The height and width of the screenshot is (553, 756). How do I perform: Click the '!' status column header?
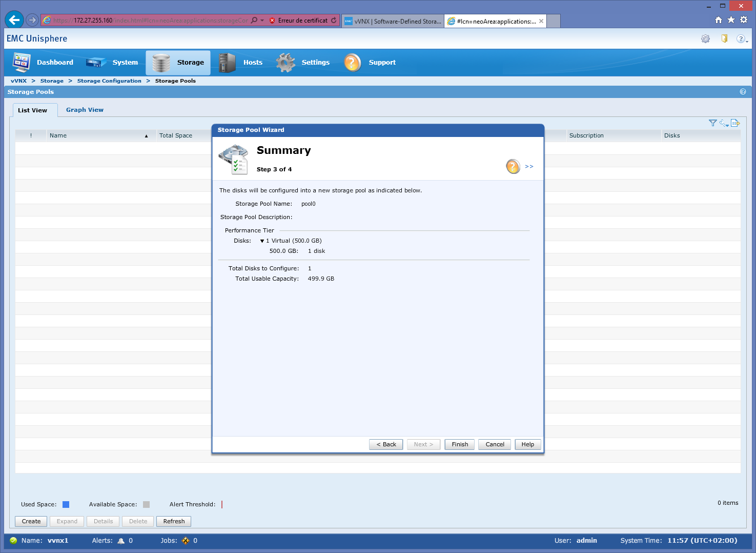point(31,136)
